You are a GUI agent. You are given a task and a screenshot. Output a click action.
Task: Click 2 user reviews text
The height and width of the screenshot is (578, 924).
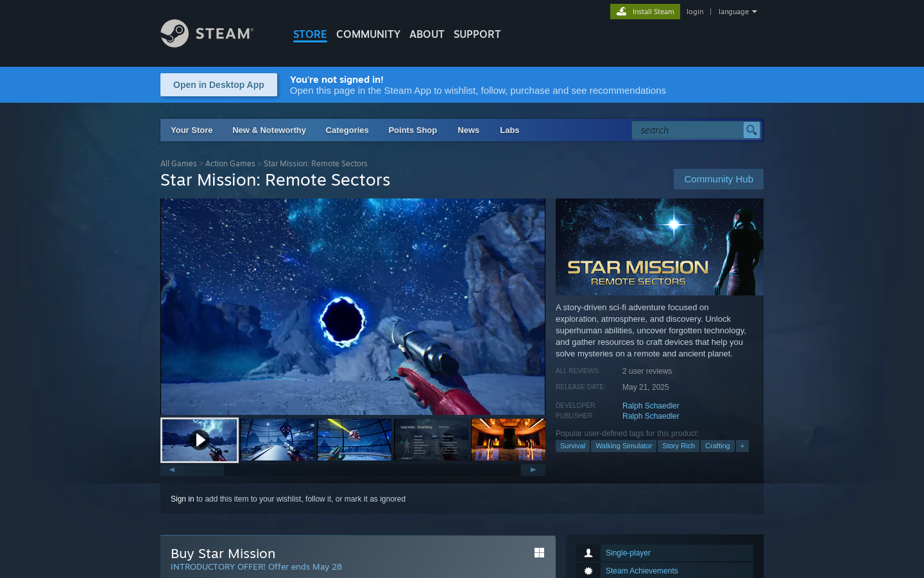[x=647, y=371]
